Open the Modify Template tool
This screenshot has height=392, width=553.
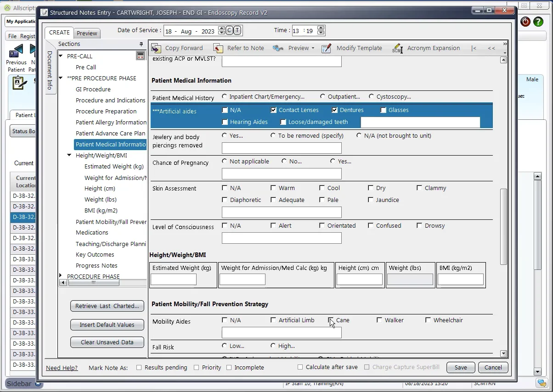[327, 48]
